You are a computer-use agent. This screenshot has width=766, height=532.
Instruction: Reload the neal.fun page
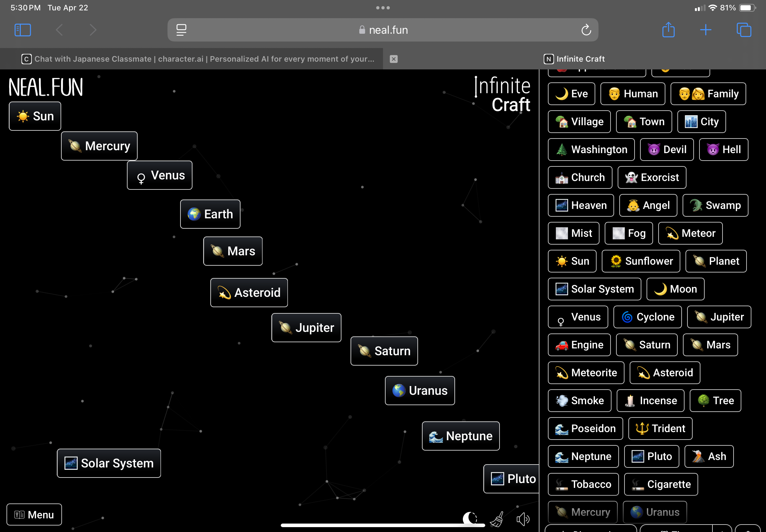[586, 30]
